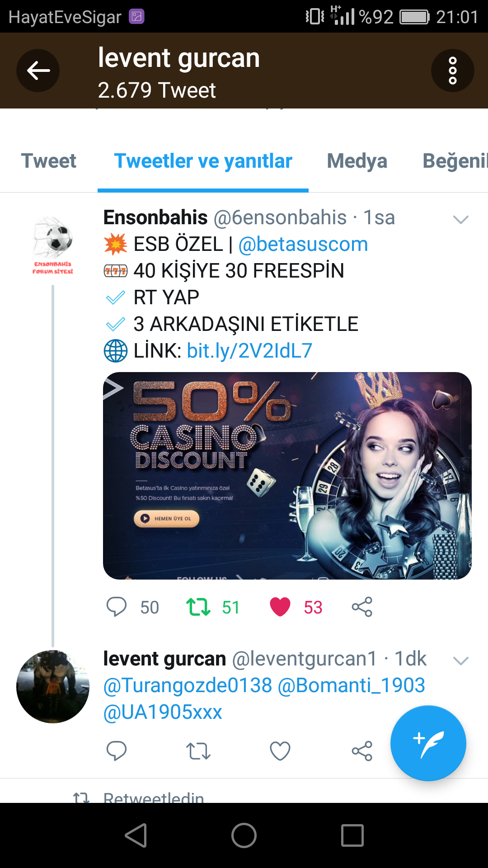Compose a new tweet with the floating button
The width and height of the screenshot is (488, 868).
[x=428, y=743]
